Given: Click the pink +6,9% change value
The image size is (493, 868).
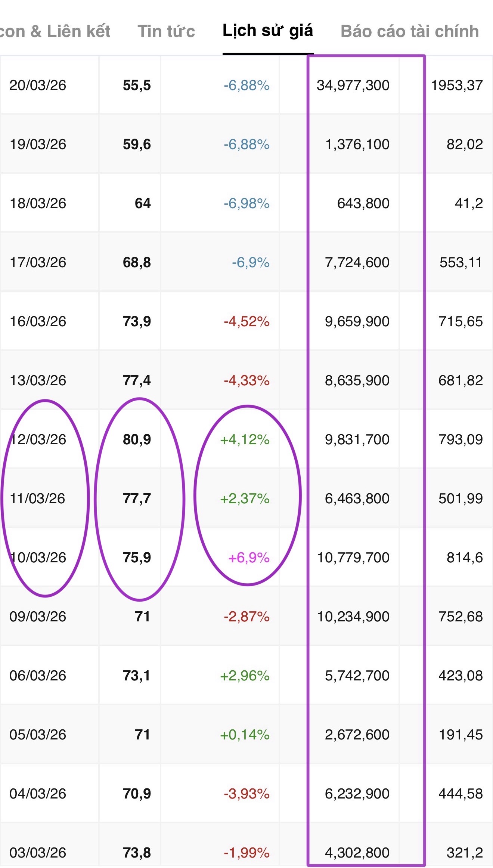Looking at the screenshot, I should 249,557.
